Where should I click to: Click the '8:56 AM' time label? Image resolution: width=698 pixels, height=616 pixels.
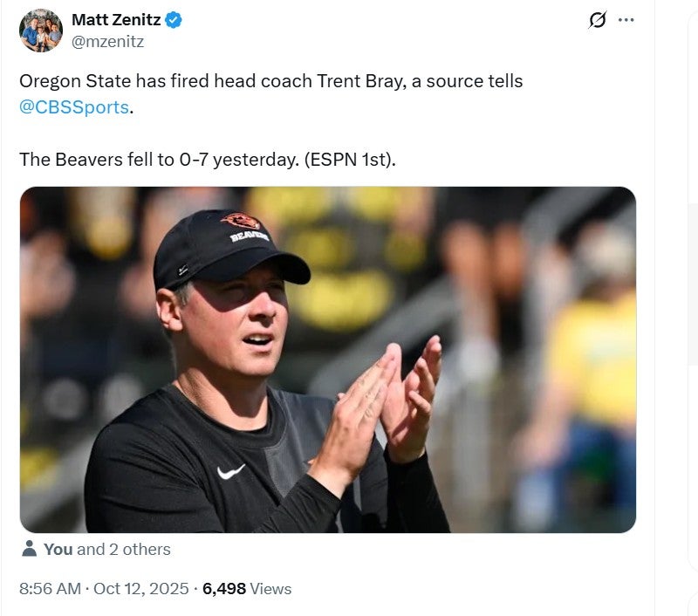click(x=48, y=589)
